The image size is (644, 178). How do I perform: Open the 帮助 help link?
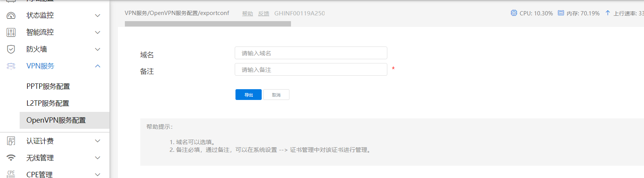(x=247, y=13)
